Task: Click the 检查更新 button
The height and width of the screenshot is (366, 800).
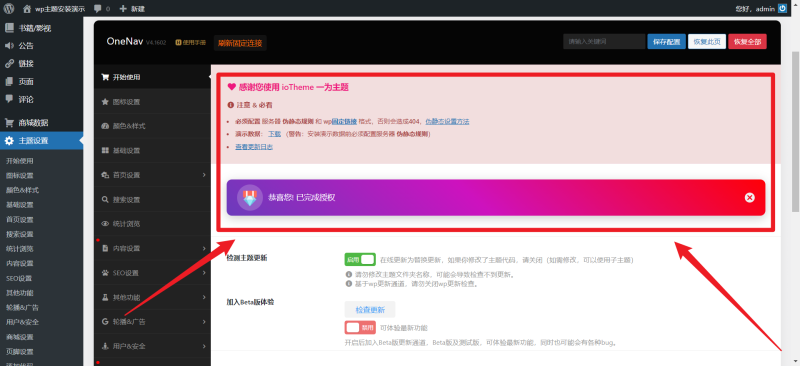Action: [x=370, y=309]
